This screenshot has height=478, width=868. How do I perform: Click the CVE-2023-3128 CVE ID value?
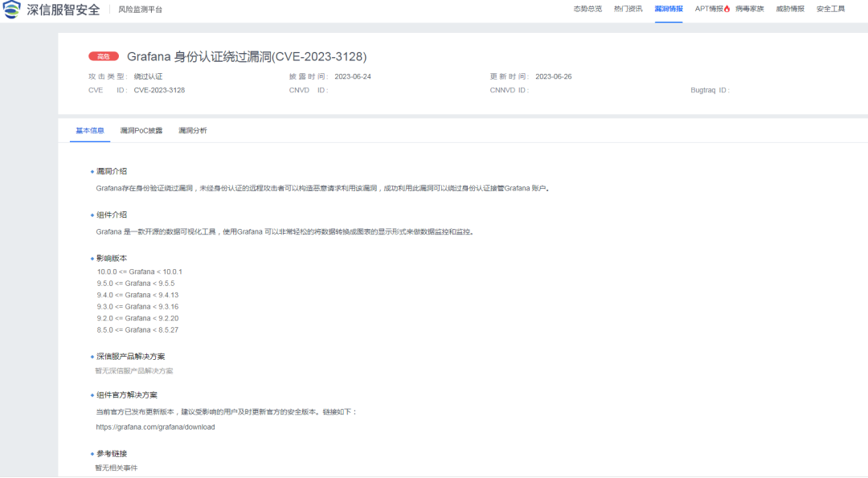159,90
